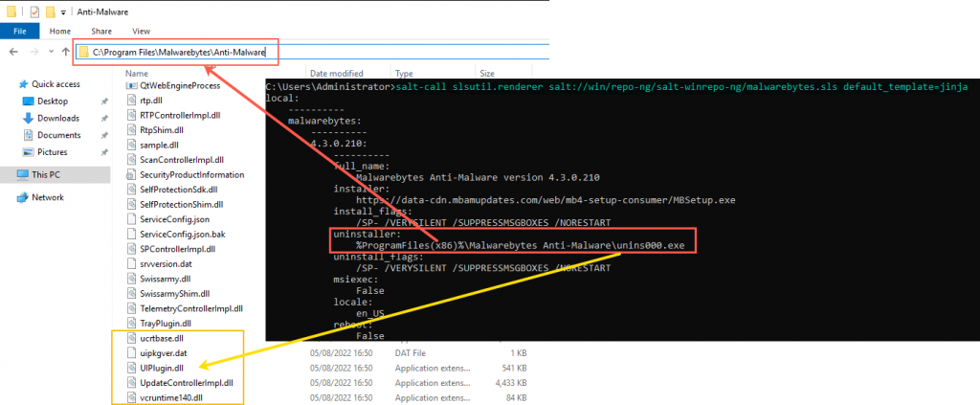The width and height of the screenshot is (980, 405).
Task: Select the rtp.dll file icon
Action: (x=131, y=100)
